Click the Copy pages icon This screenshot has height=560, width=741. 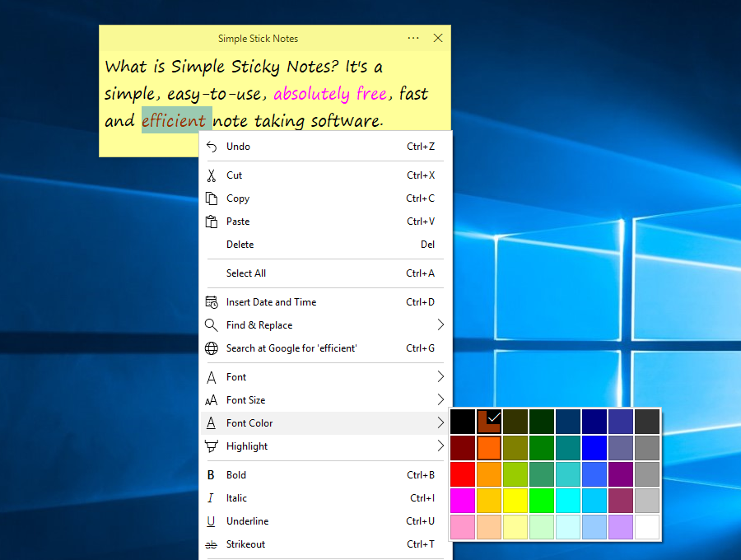pyautogui.click(x=212, y=198)
